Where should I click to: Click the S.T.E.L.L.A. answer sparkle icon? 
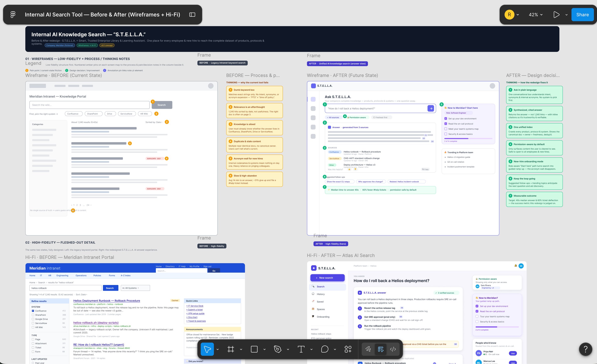point(360,293)
